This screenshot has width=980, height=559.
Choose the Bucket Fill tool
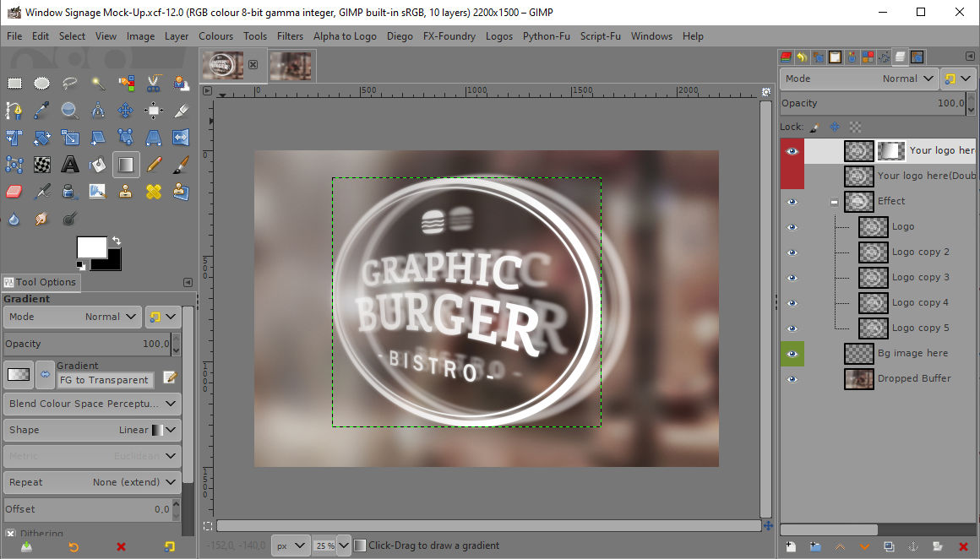[x=98, y=165]
